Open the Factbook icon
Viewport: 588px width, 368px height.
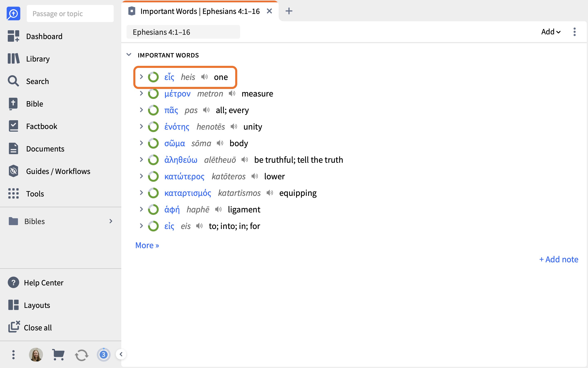click(x=13, y=126)
